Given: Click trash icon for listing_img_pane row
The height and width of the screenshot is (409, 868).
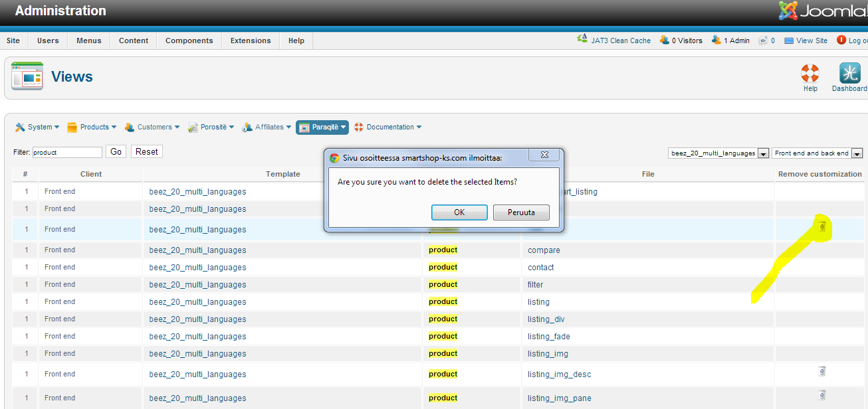Looking at the screenshot, I should (821, 395).
